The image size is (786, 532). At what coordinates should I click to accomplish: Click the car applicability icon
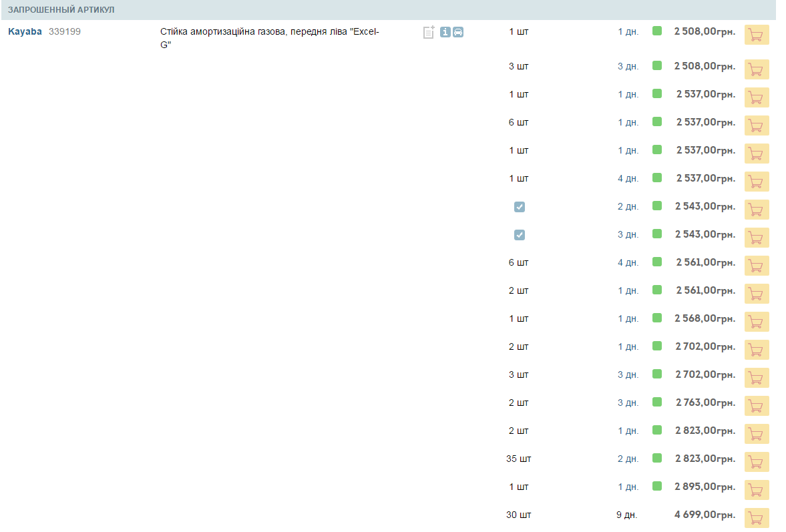click(458, 32)
